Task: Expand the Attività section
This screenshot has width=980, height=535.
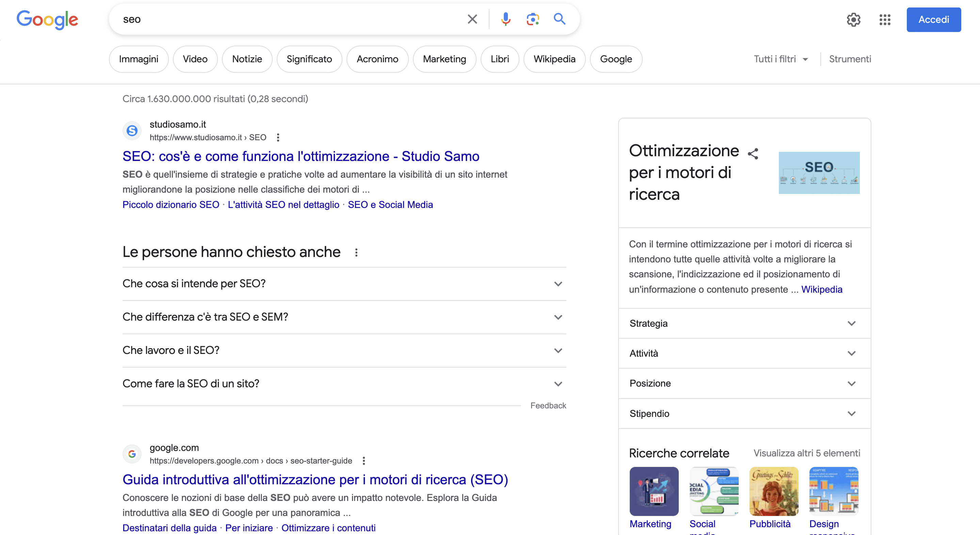Action: (744, 353)
